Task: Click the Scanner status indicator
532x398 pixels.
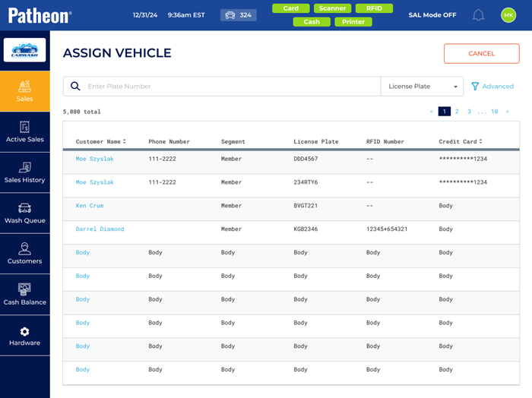Action: pyautogui.click(x=332, y=8)
